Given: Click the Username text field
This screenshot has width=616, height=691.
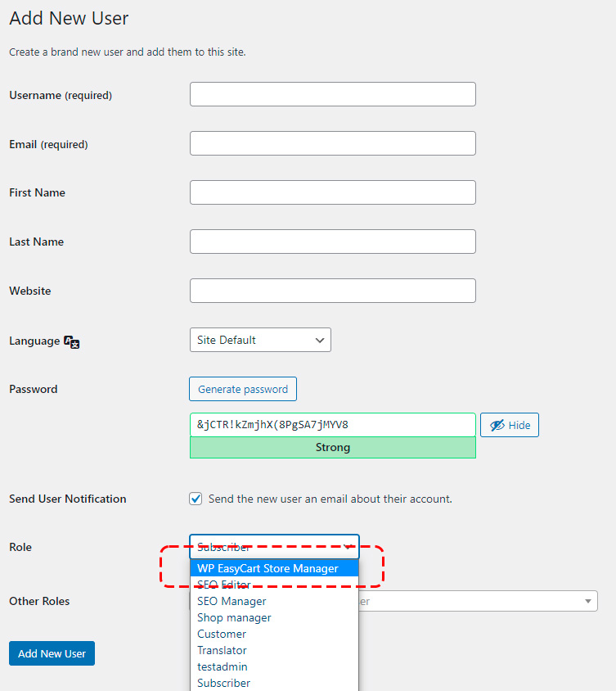Looking at the screenshot, I should tap(332, 94).
